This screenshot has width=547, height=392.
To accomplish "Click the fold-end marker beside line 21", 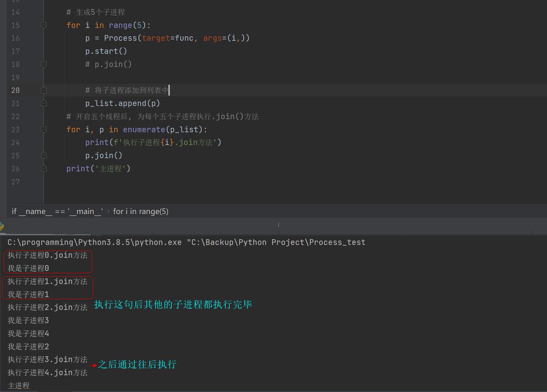I will [43, 103].
